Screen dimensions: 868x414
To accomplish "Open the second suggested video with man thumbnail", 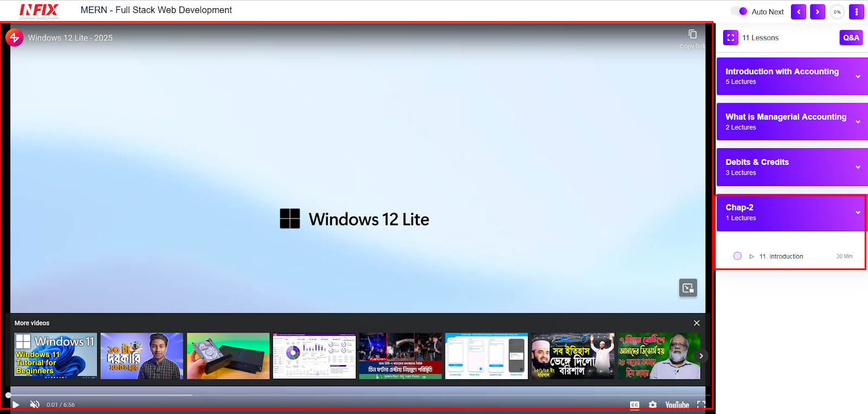I will (x=142, y=356).
